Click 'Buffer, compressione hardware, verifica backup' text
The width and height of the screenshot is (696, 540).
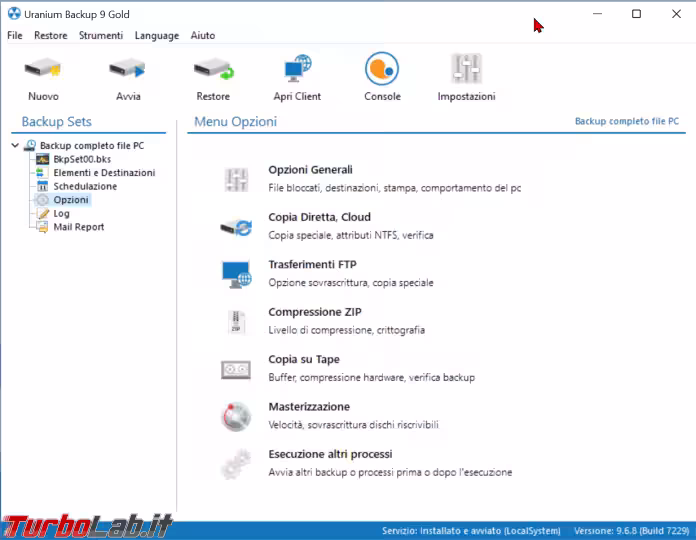point(372,378)
